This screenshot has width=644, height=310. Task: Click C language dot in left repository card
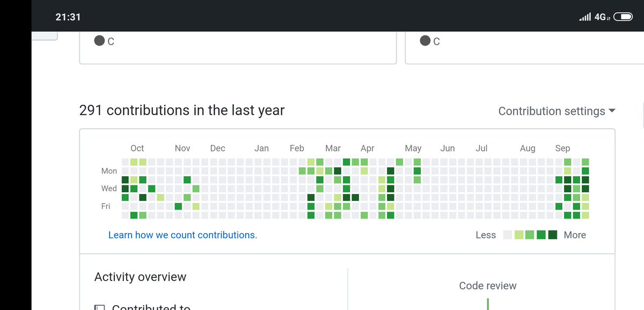99,41
